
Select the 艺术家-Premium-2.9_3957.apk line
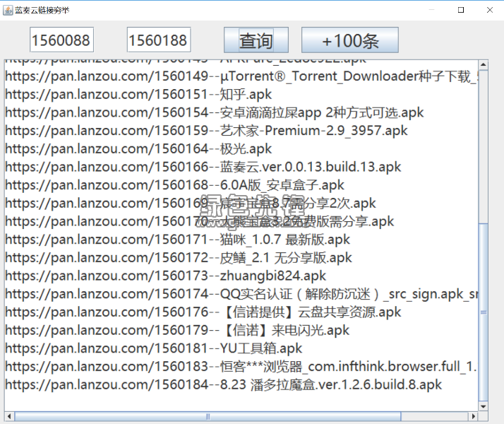coord(206,131)
